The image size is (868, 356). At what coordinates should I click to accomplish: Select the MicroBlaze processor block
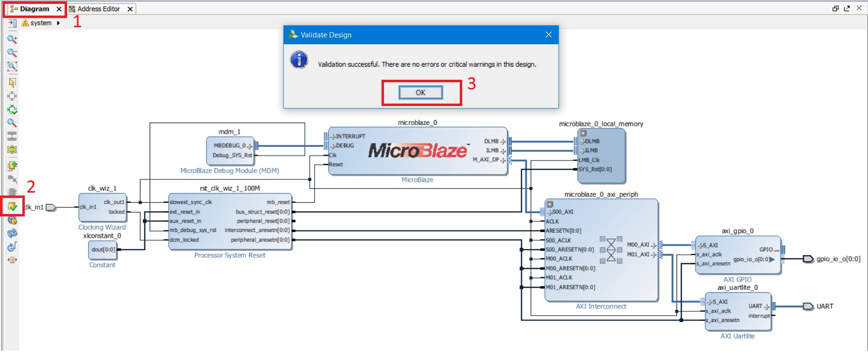click(x=418, y=151)
